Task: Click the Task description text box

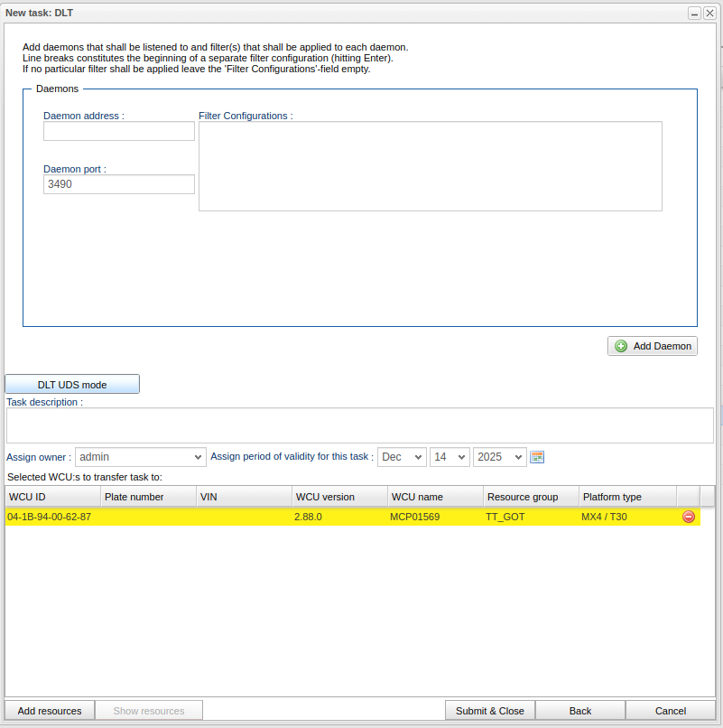Action: (359, 425)
